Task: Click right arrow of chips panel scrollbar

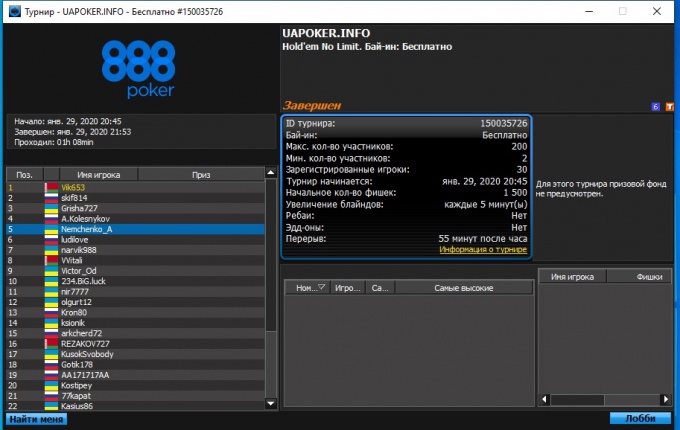Action: (x=666, y=399)
